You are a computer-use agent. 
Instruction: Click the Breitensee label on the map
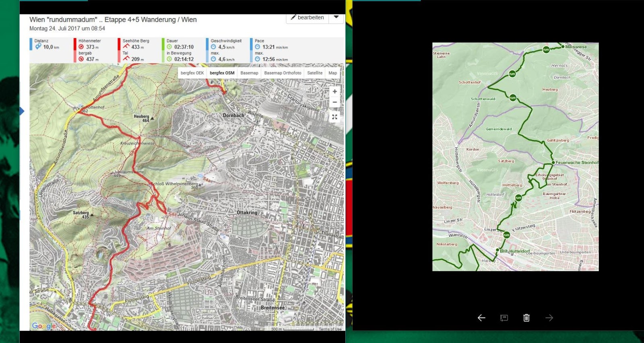[272, 308]
